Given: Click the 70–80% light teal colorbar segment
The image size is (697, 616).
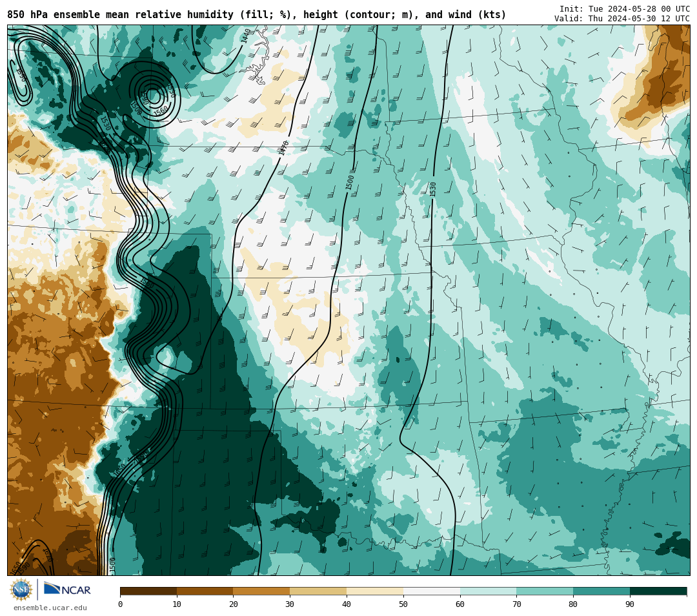Looking at the screenshot, I should coord(545,591).
